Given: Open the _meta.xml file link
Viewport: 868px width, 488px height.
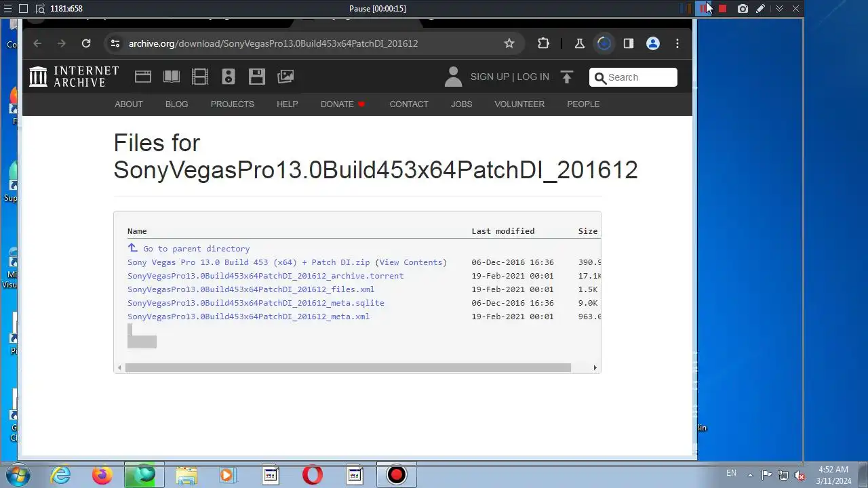Looking at the screenshot, I should (248, 317).
